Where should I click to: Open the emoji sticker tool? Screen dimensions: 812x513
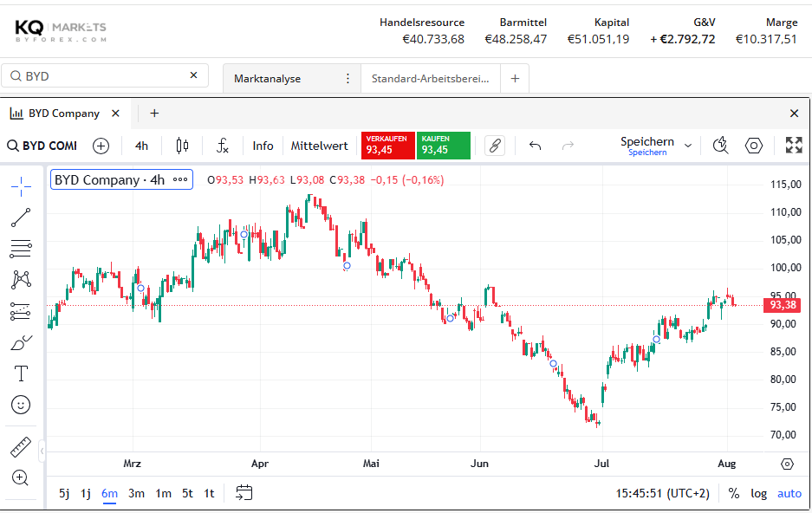[21, 405]
